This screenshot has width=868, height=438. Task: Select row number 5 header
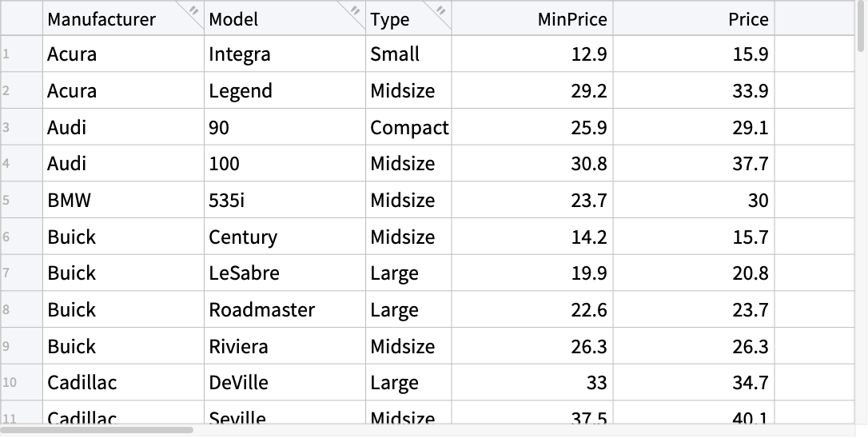coord(22,200)
